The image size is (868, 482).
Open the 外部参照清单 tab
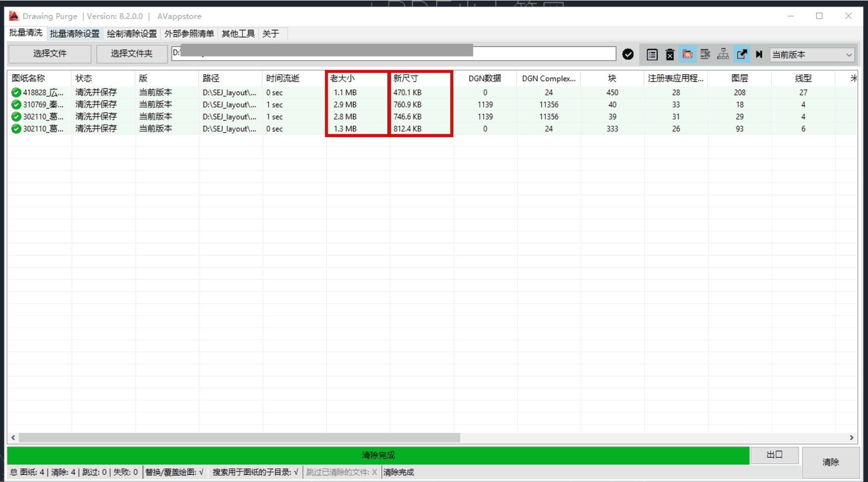point(189,34)
